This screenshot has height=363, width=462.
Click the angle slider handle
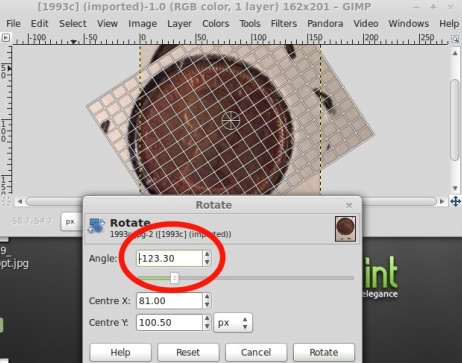pos(174,278)
